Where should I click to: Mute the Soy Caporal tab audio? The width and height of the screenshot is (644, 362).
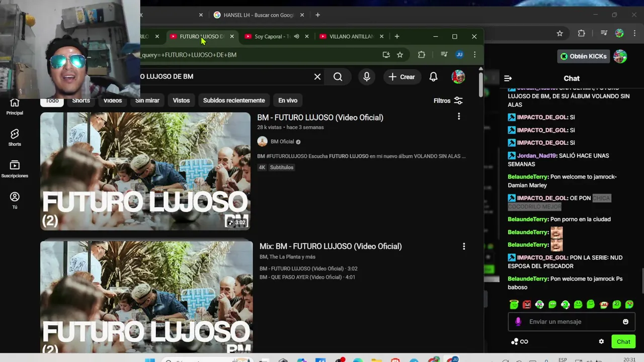(297, 36)
